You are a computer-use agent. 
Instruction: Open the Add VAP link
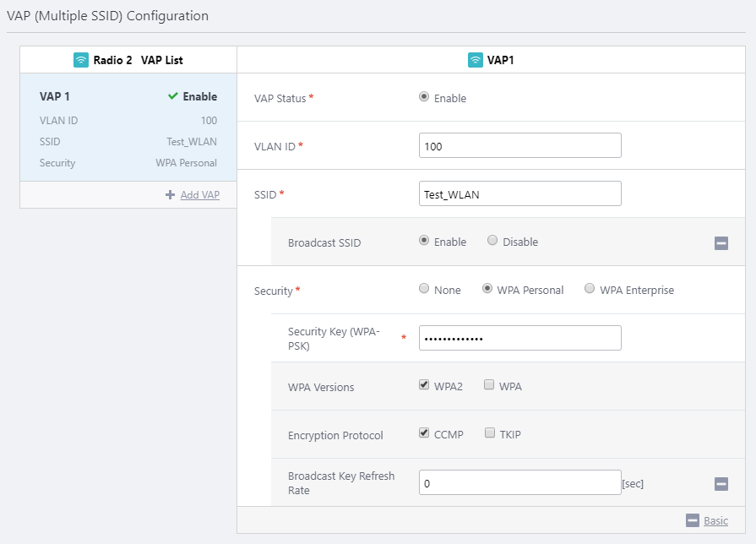point(199,195)
